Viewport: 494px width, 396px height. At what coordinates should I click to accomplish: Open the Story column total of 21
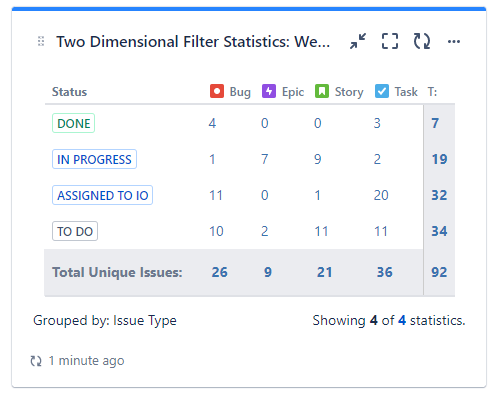pyautogui.click(x=325, y=272)
